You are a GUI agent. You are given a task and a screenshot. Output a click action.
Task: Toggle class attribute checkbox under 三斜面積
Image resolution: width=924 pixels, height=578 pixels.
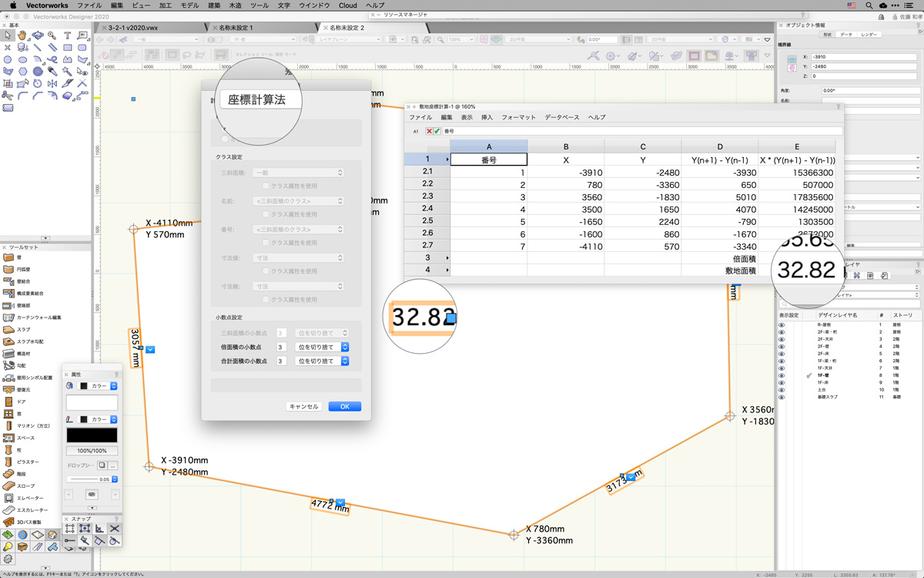(266, 186)
